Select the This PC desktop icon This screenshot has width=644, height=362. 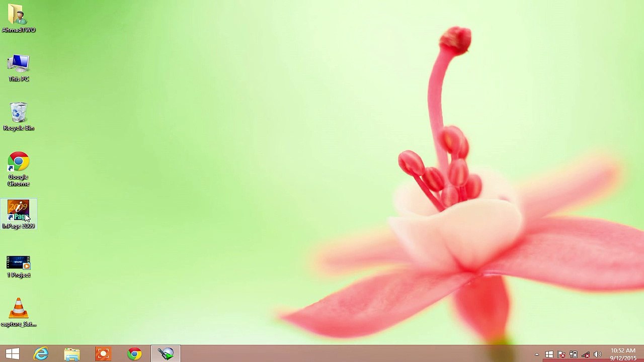pos(19,68)
